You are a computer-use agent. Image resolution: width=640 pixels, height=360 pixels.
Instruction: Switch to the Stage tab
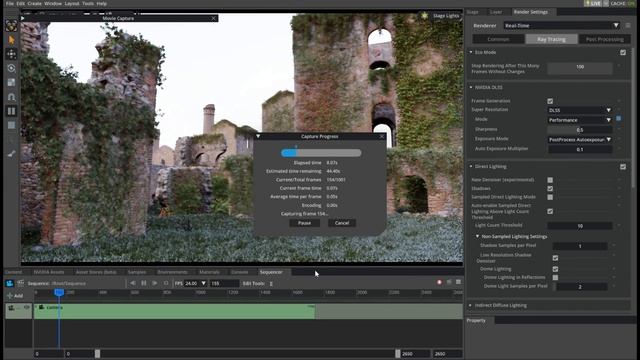click(x=472, y=12)
